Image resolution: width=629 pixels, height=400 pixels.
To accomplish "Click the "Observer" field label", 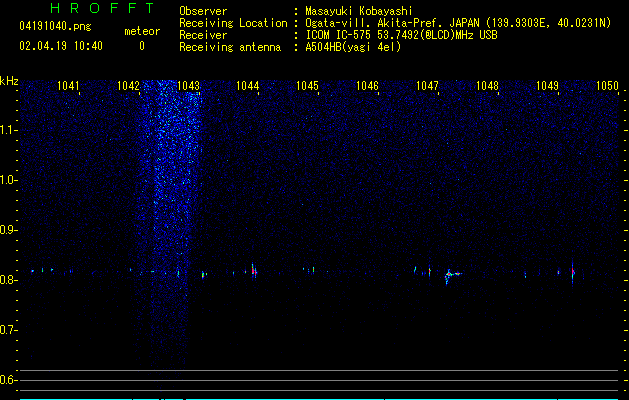I will click(203, 11).
